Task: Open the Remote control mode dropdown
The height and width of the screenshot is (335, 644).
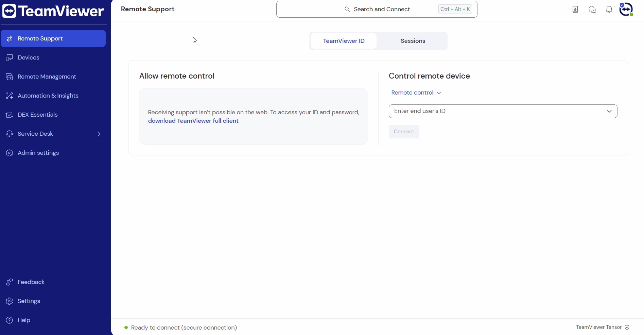Action: [416, 93]
